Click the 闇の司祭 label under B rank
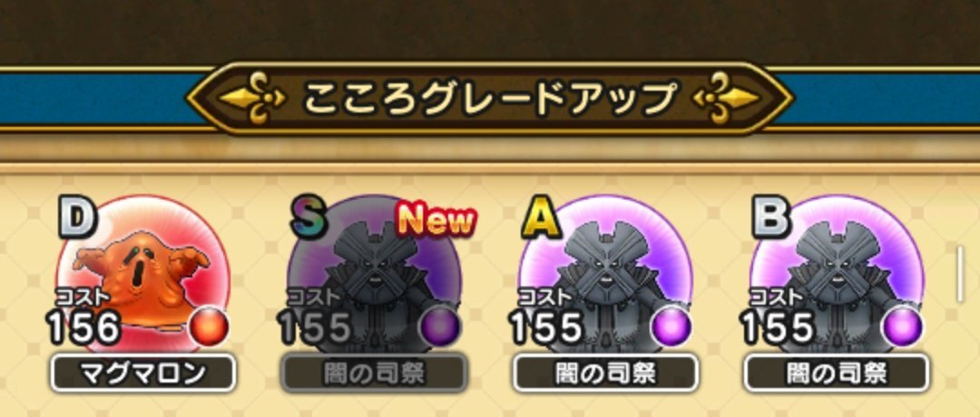Viewport: 980px width, 417px height. (x=837, y=373)
